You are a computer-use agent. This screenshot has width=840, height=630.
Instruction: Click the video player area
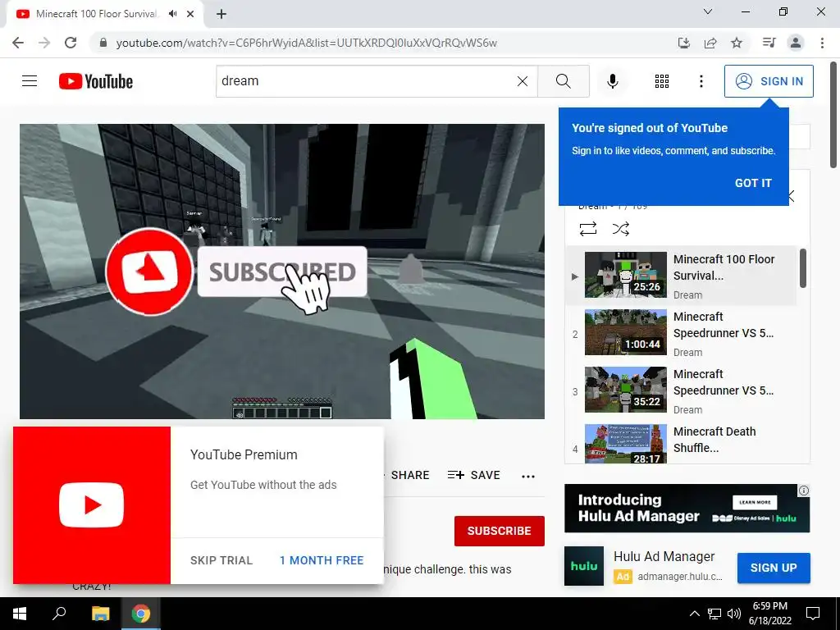(282, 271)
